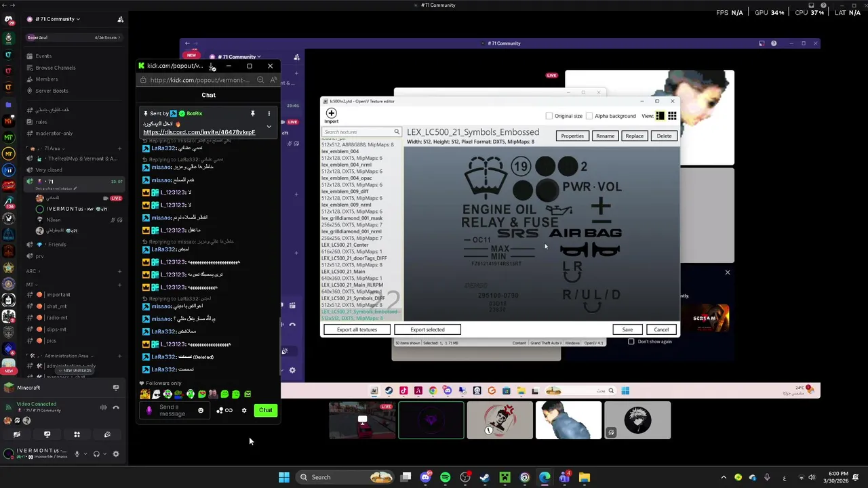Select lex_emblem_004 texture in list
The height and width of the screenshot is (488, 868).
coord(340,151)
